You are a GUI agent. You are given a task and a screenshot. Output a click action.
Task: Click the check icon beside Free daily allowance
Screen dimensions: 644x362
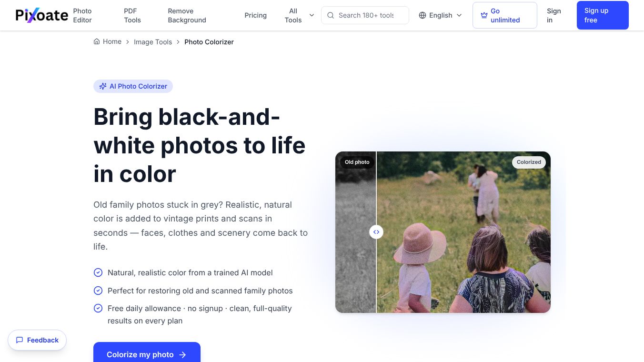pyautogui.click(x=98, y=308)
